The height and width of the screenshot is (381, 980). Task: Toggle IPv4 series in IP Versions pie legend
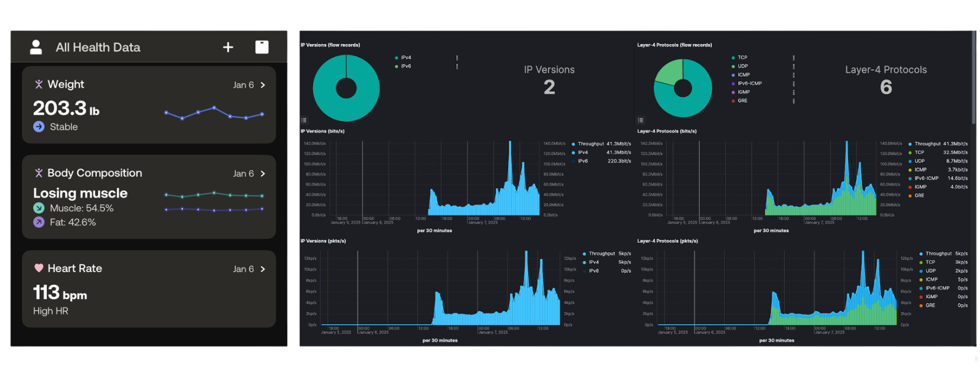coord(403,58)
